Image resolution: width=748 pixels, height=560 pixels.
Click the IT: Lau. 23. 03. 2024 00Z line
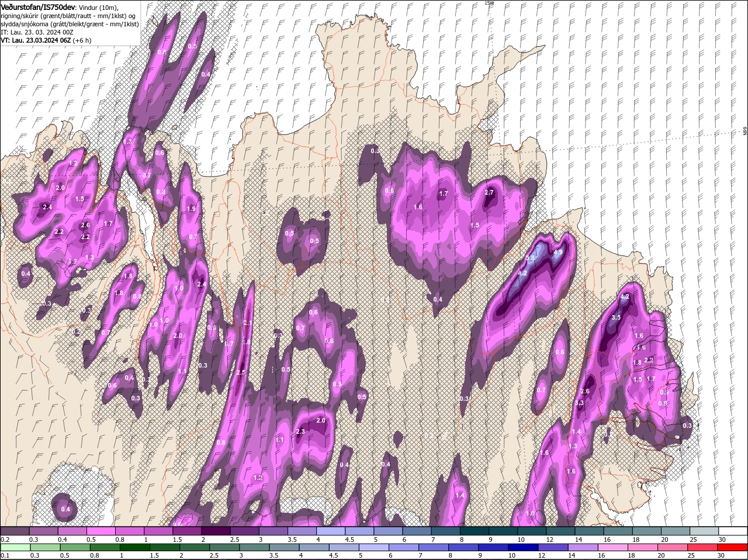[37, 32]
